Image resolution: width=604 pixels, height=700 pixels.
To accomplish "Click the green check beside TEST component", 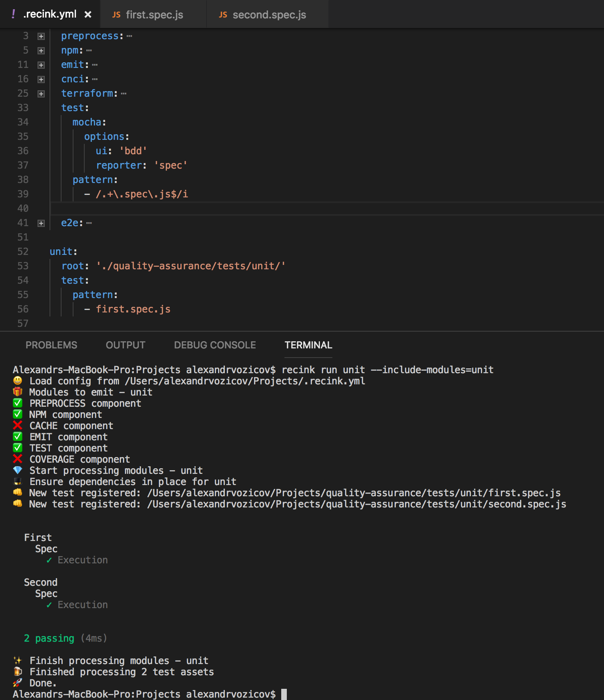I will coord(18,448).
